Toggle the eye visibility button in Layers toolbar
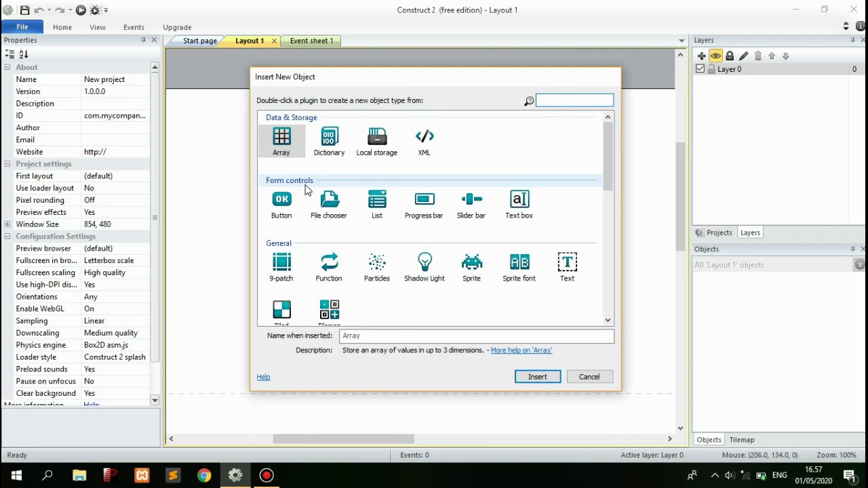The image size is (868, 488). (x=716, y=56)
